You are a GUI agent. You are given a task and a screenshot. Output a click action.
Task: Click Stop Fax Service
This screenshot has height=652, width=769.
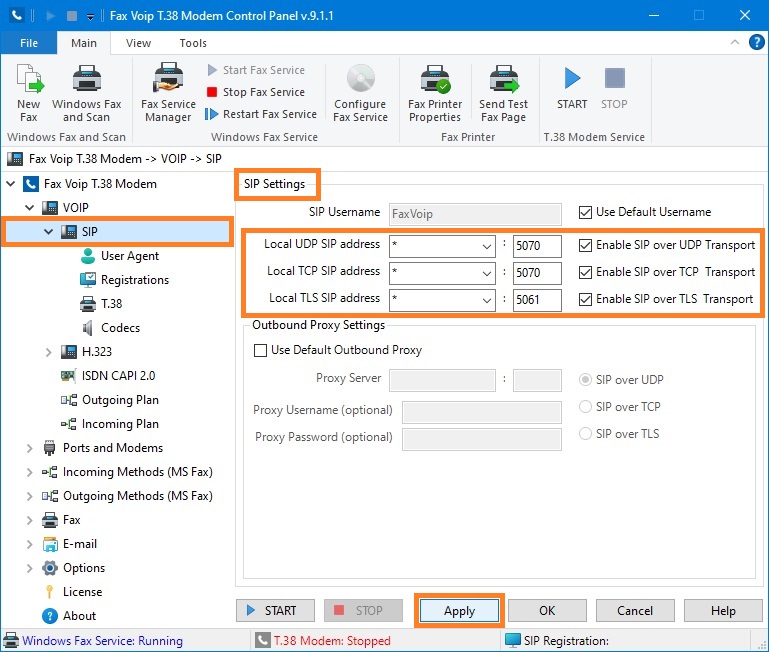coord(256,92)
